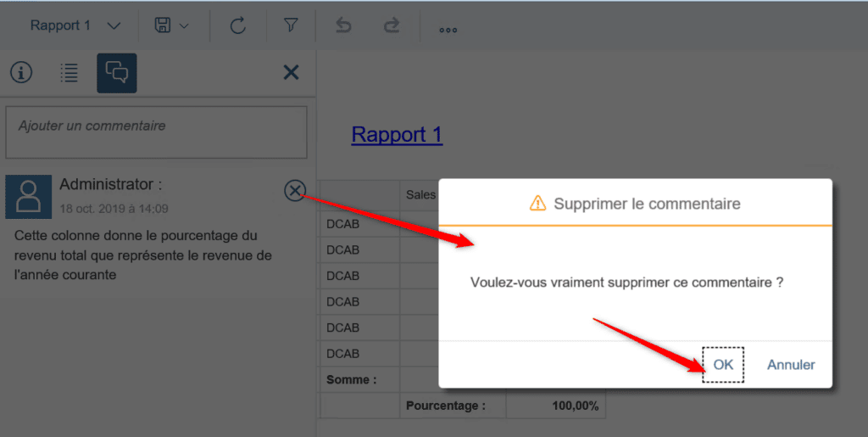Cancel deletion with Annuler
868x437 pixels.
tap(791, 364)
